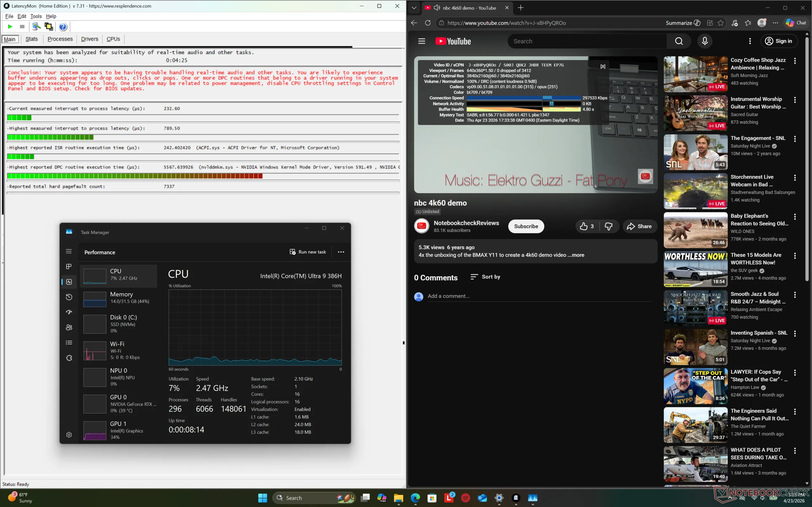The width and height of the screenshot is (812, 507).
Task: Switch to the Drivers tab in LatencyMon
Action: coord(89,39)
